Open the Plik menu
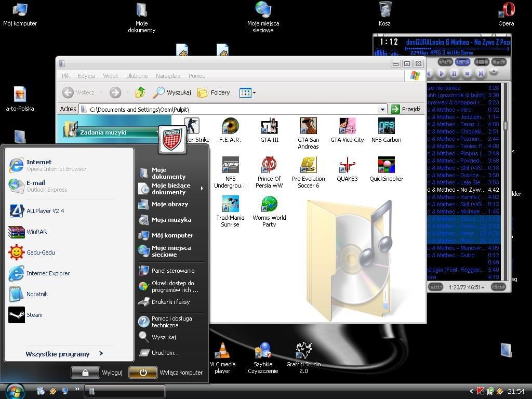 [66, 76]
